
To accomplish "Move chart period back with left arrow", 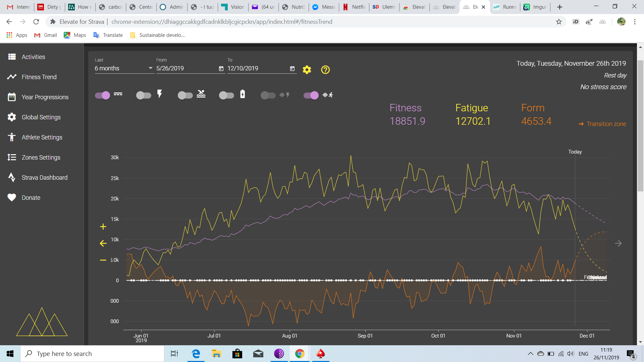I will point(103,243).
